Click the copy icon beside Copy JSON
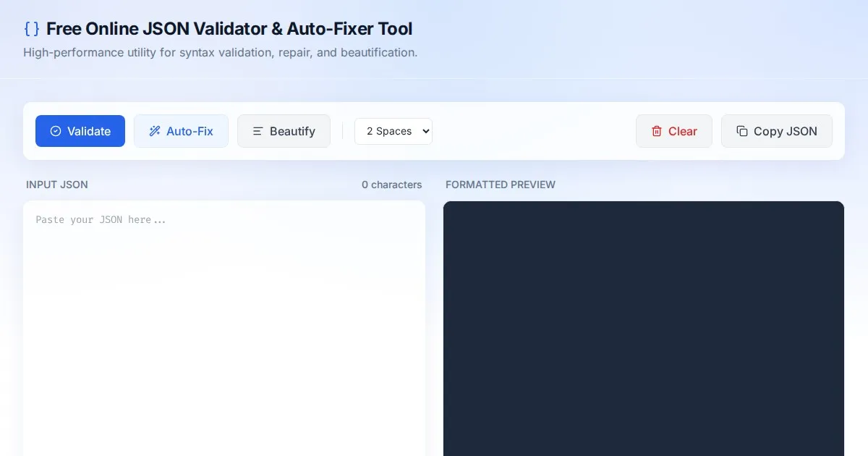 click(741, 131)
